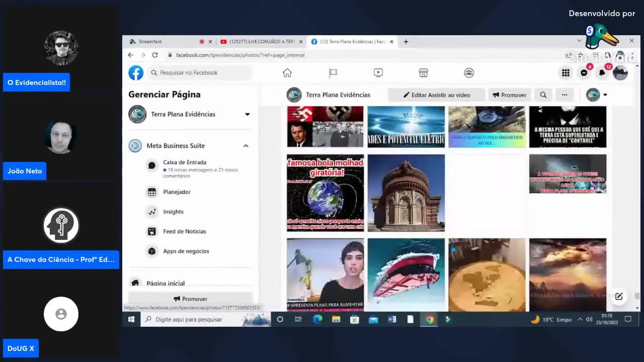This screenshot has height=362, width=644.
Task: Open the woman presenter video thumbnail
Action: (325, 275)
